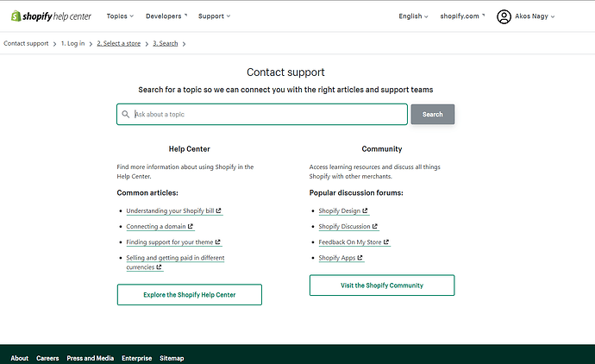
Task: Open the Careers footer link
Action: (47, 358)
